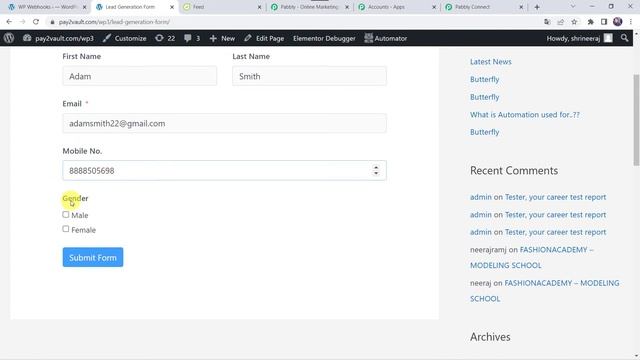Open the first admin commenter link
This screenshot has height=360, width=640.
tap(481, 197)
